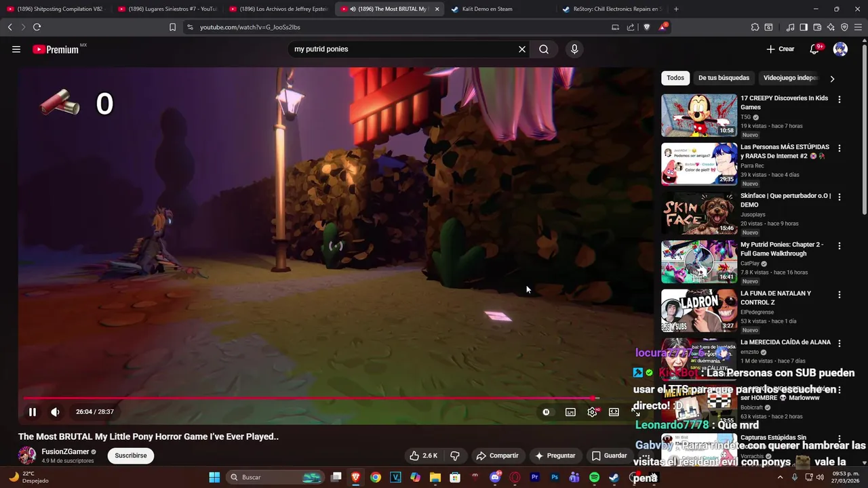This screenshot has height=488, width=868.
Task: Open new tab with plus button
Action: coord(676,9)
